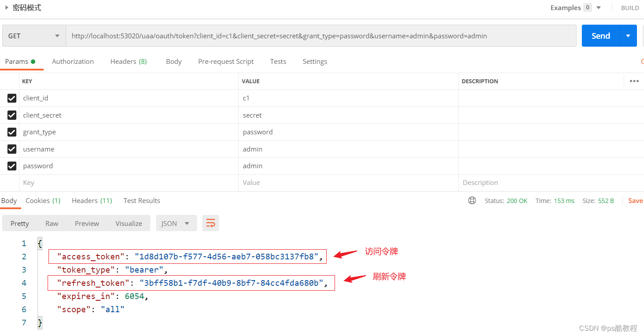Click the admin value in username row
This screenshot has width=644, height=336.
coord(349,149)
